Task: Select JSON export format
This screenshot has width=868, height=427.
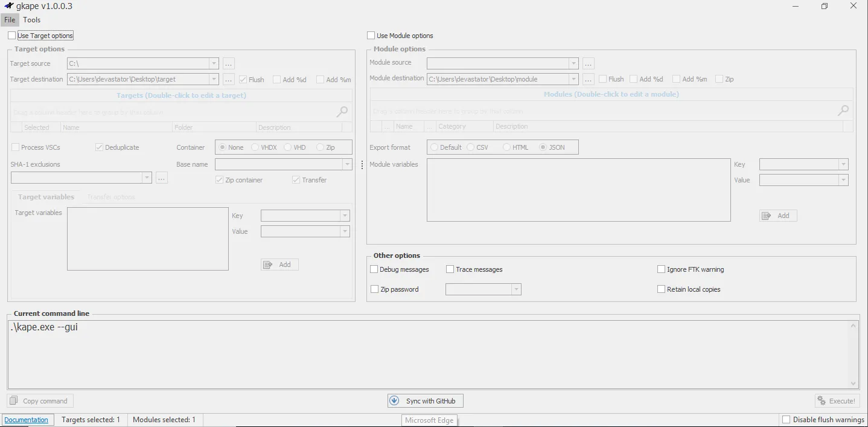Action: [543, 147]
